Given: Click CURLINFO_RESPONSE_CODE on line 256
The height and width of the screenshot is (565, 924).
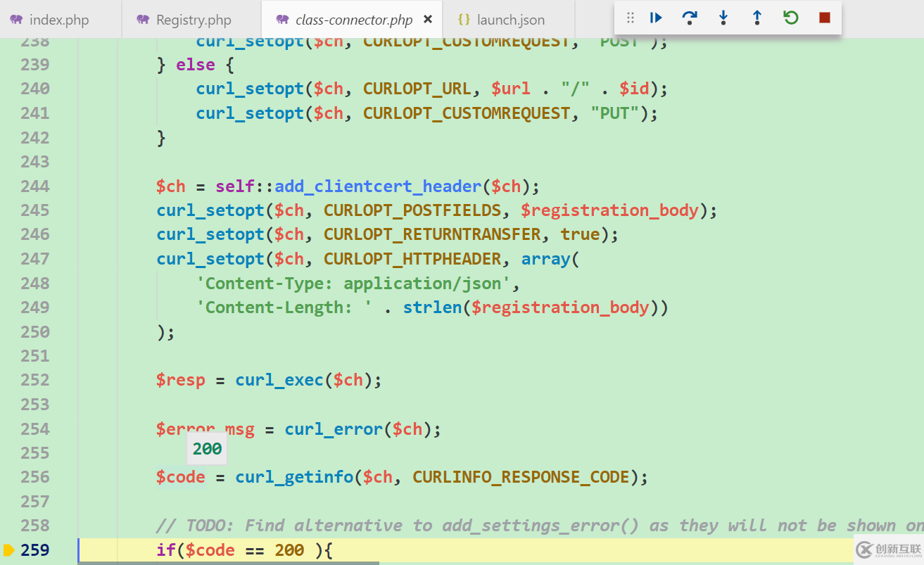Looking at the screenshot, I should [x=521, y=477].
